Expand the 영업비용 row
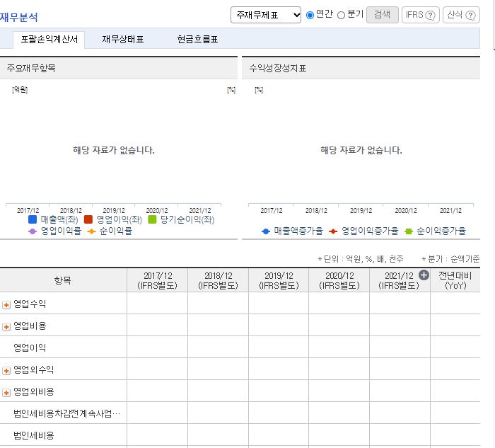 6,327
